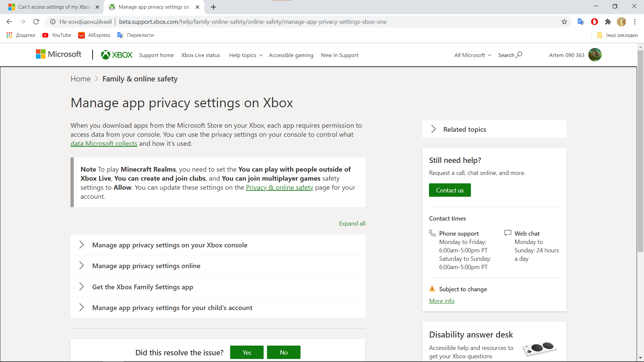Open the AliExpress bookmark

point(94,35)
